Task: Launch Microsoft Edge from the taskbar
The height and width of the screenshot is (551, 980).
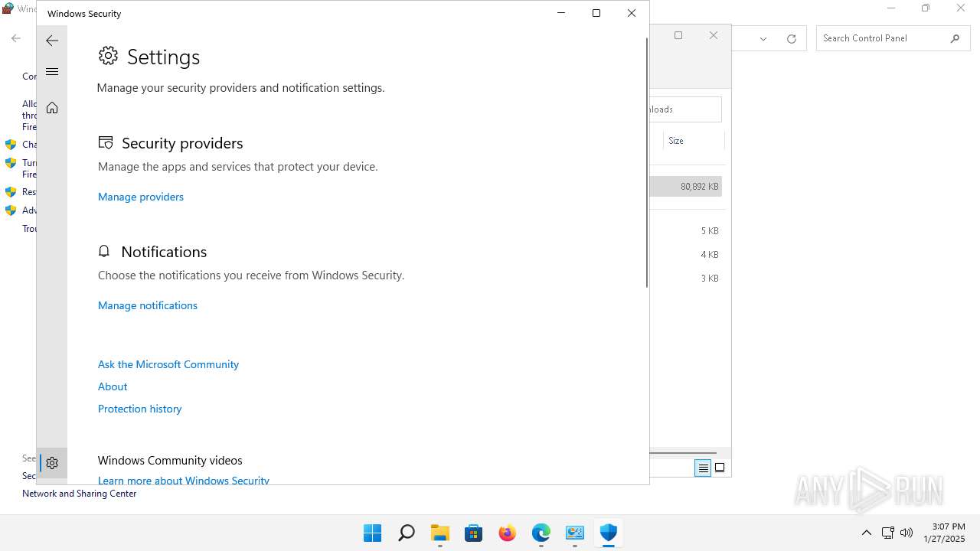Action: 541,533
